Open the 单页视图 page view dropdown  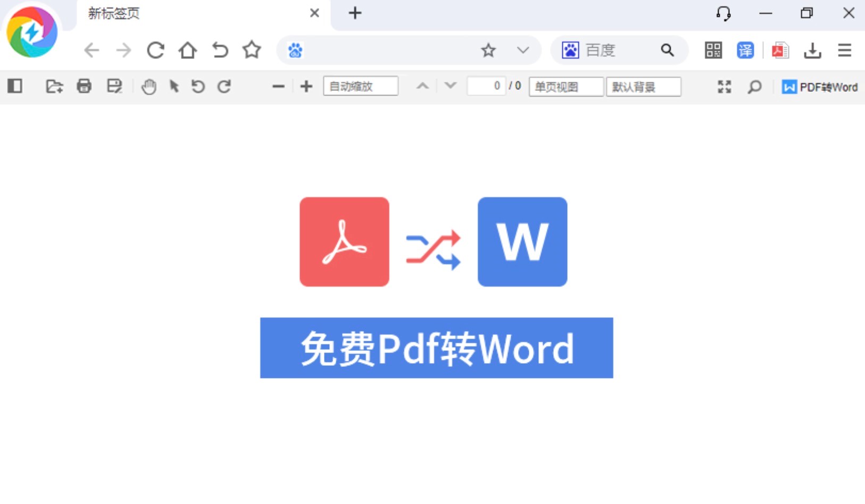[565, 87]
